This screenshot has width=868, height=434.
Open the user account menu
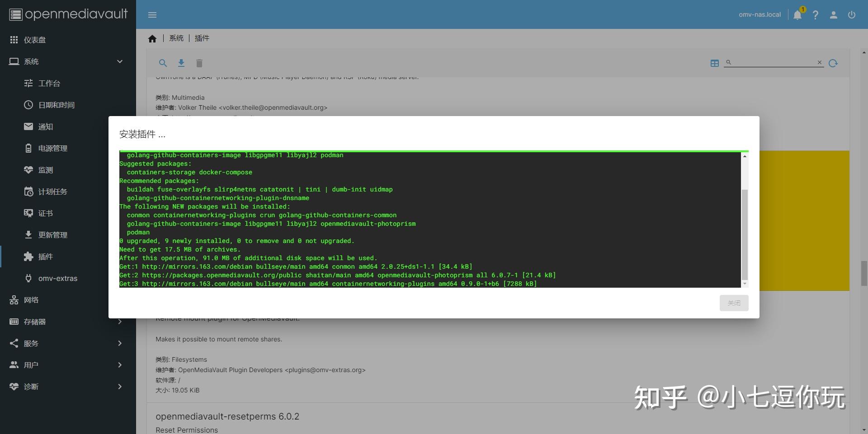click(834, 15)
